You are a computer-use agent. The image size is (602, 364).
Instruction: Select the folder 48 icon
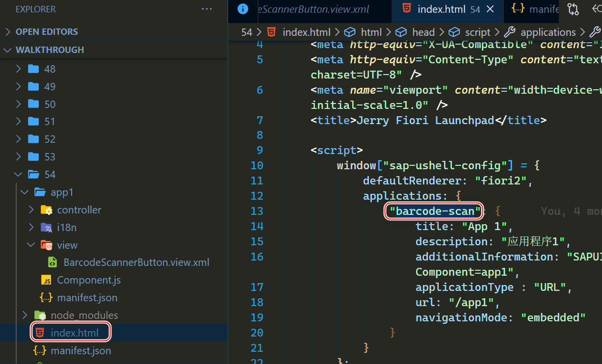coord(33,69)
